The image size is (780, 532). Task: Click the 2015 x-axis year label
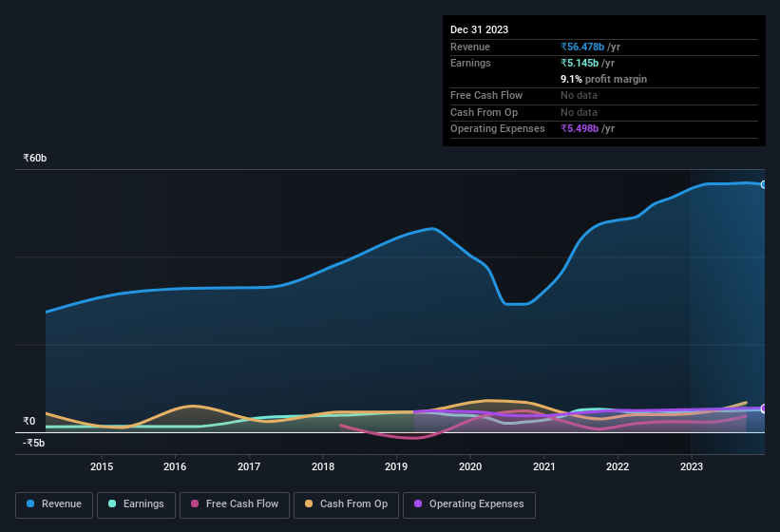pyautogui.click(x=102, y=466)
